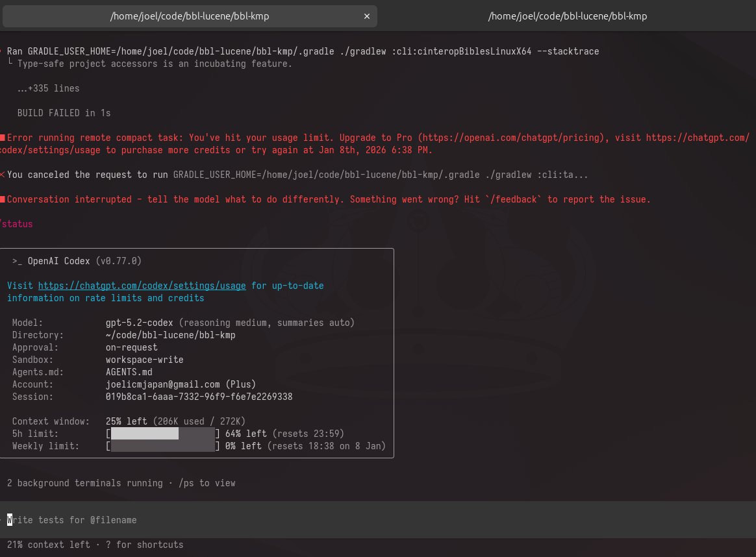Viewport: 756px width, 557px height.
Task: Click the session ID 019b8ca1-6aaa-7332-96f9-f6e7e2269338
Action: (199, 397)
